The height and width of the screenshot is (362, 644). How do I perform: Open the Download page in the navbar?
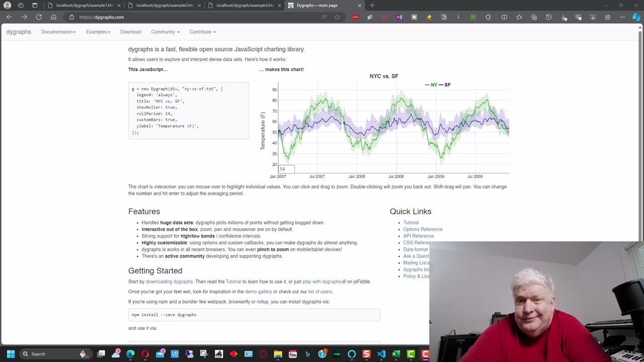click(x=131, y=32)
